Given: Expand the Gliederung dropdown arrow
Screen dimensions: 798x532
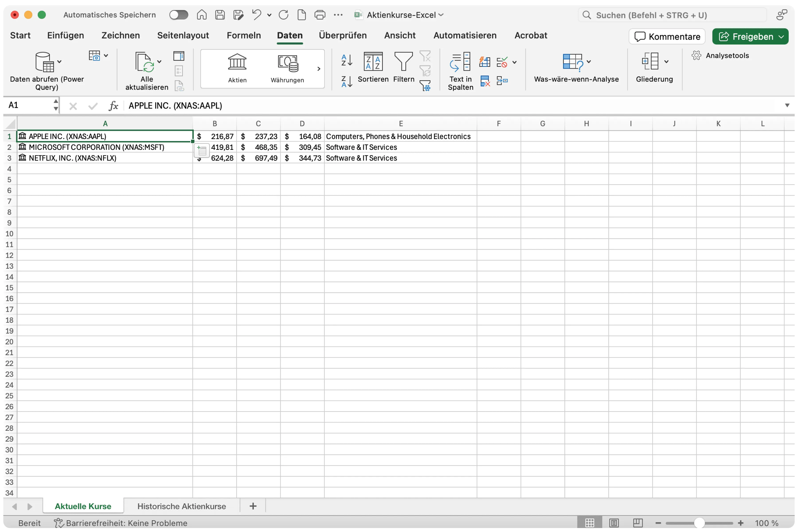Looking at the screenshot, I should point(666,62).
